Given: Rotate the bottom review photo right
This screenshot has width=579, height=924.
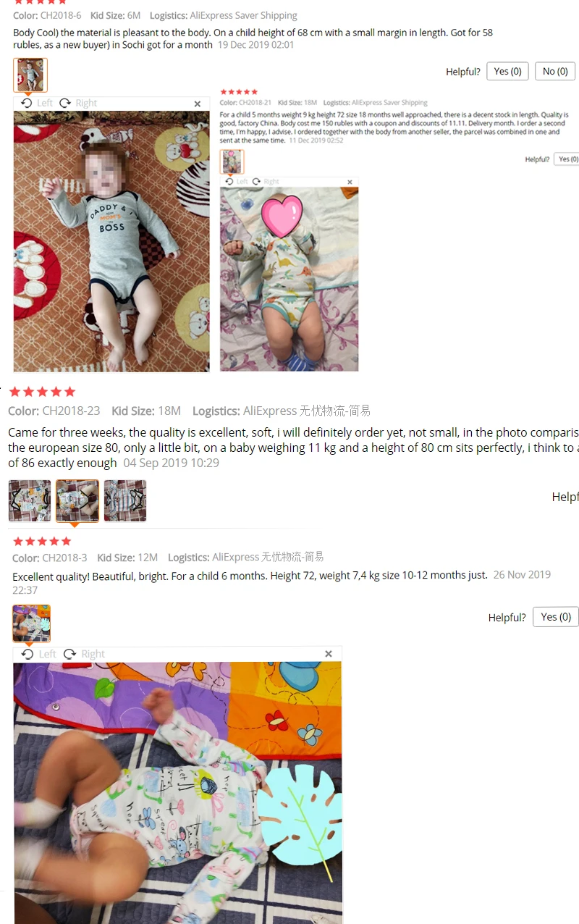Looking at the screenshot, I should [x=84, y=654].
